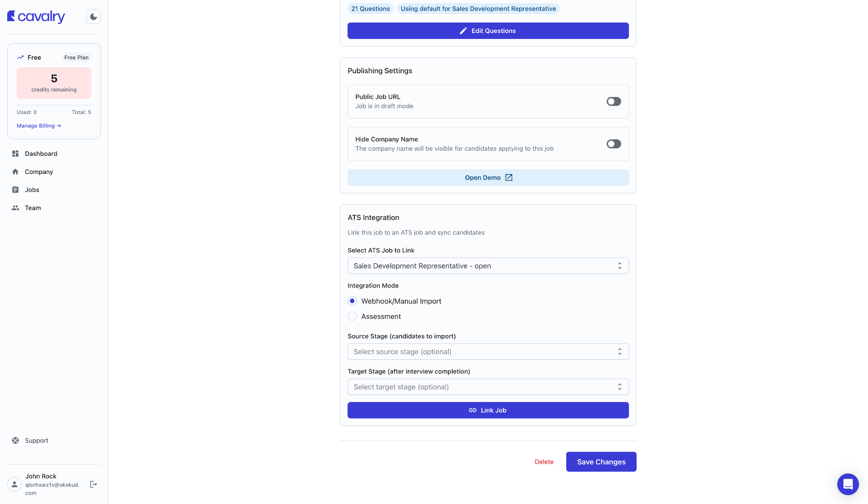Click the user avatar icon
This screenshot has width=868, height=504.
pyautogui.click(x=14, y=485)
